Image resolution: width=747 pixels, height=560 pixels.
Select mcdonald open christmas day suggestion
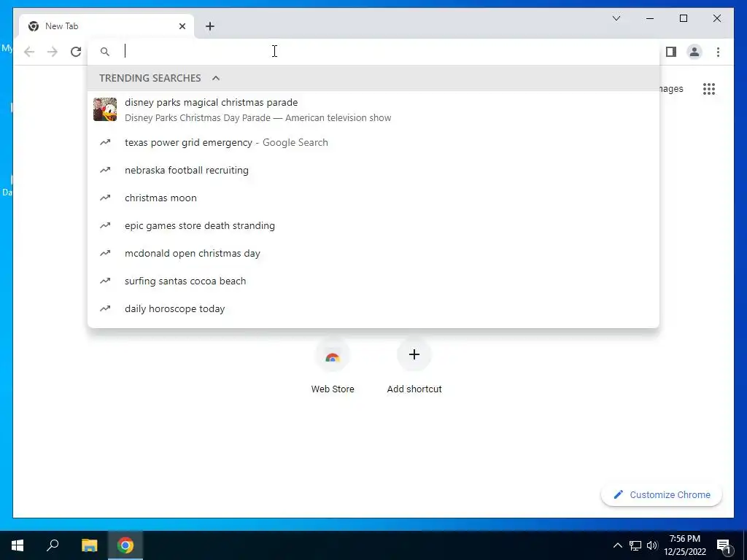(373, 253)
